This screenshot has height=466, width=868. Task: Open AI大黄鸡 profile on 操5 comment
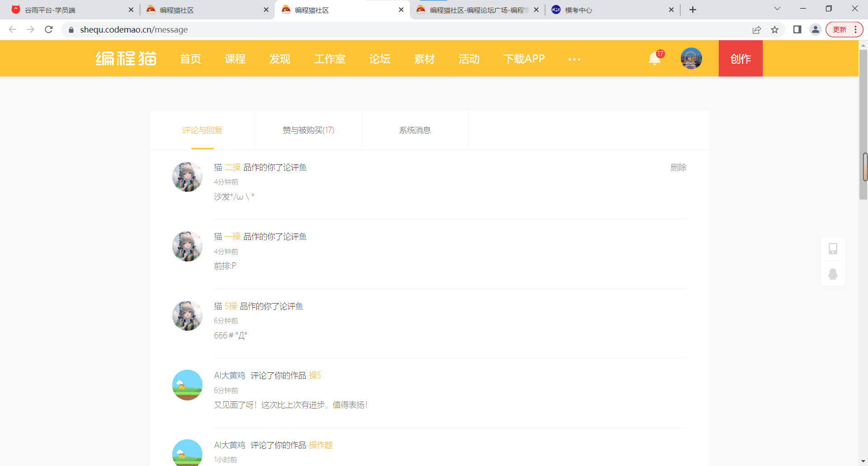pos(230,376)
